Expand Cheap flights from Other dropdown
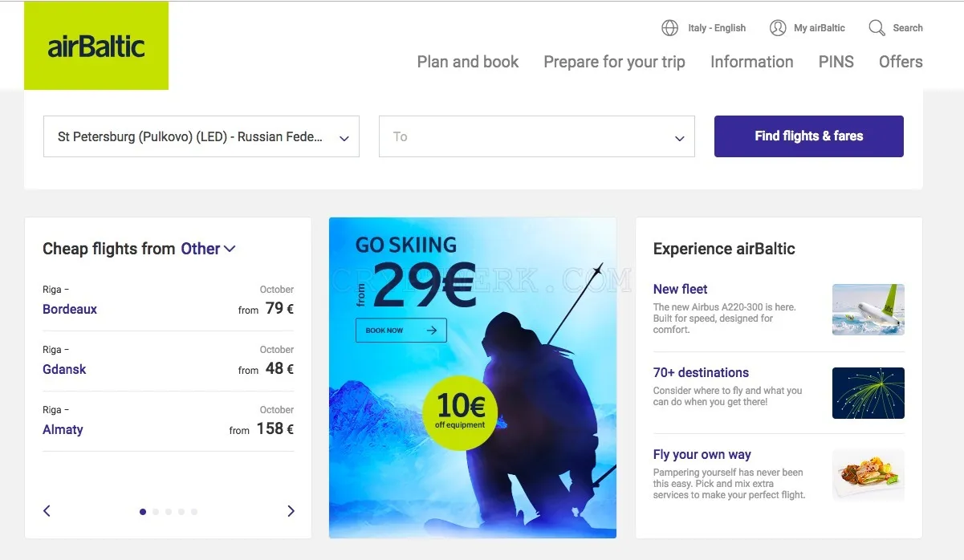 coord(208,249)
